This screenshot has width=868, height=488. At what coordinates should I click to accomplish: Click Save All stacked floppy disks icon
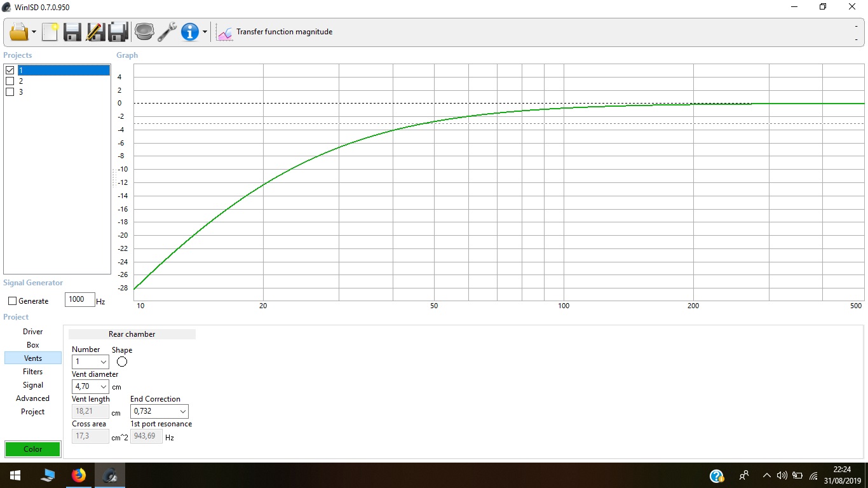point(119,32)
